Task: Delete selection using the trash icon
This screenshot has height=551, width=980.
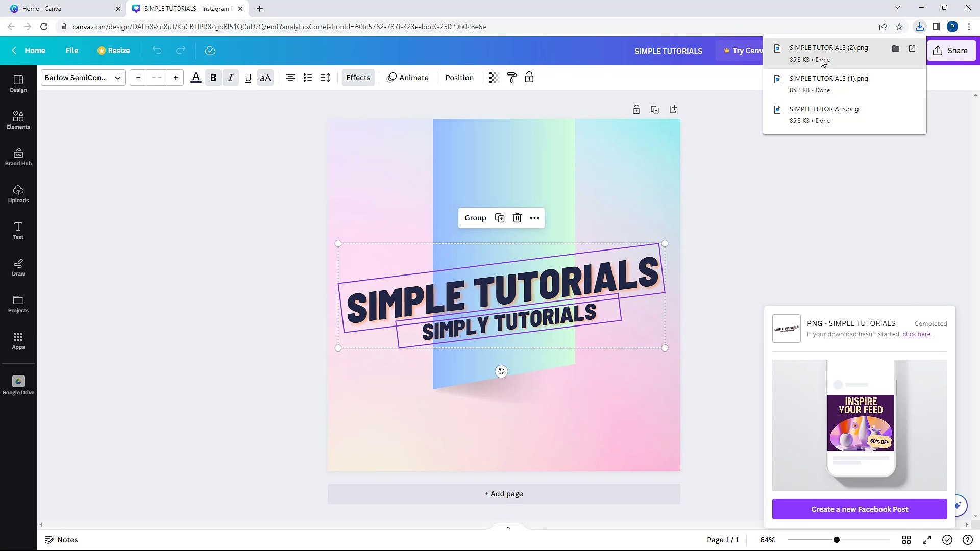Action: [517, 218]
